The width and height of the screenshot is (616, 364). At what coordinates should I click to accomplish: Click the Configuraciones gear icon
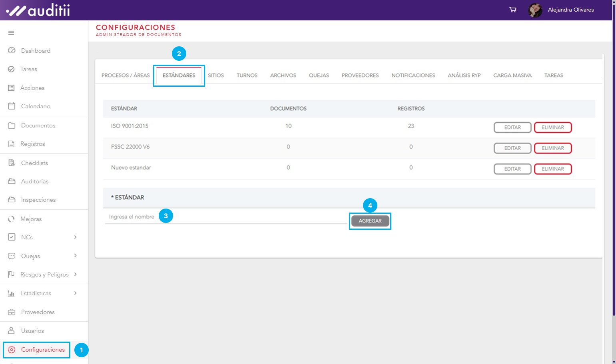tap(12, 350)
